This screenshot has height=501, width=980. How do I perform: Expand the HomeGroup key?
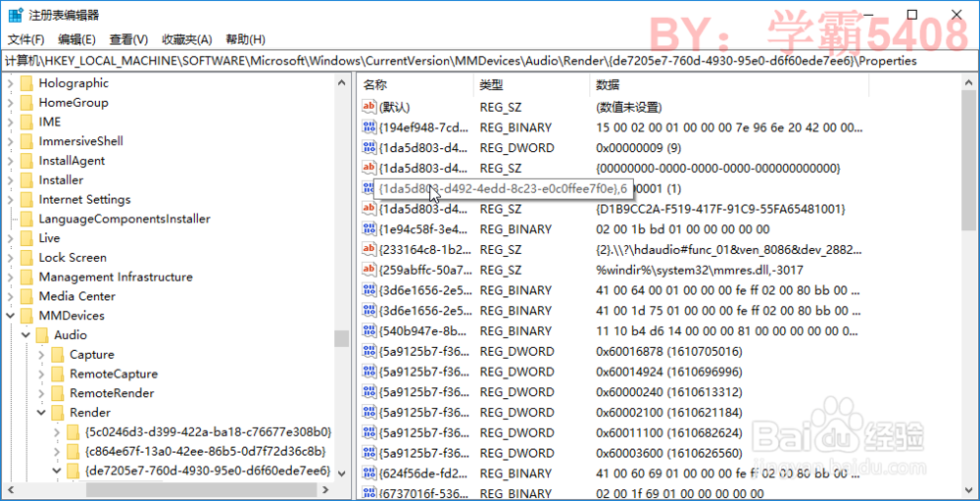(x=11, y=103)
